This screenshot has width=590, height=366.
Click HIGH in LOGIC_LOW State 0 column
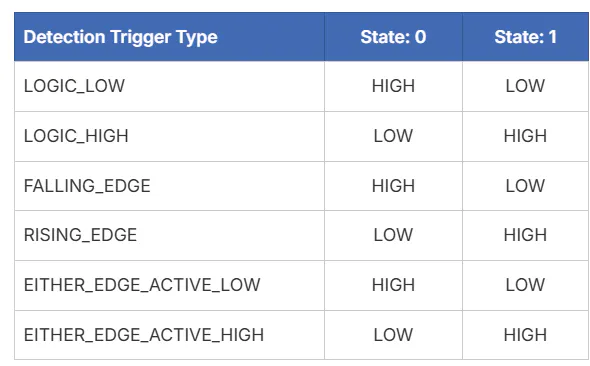pos(393,86)
